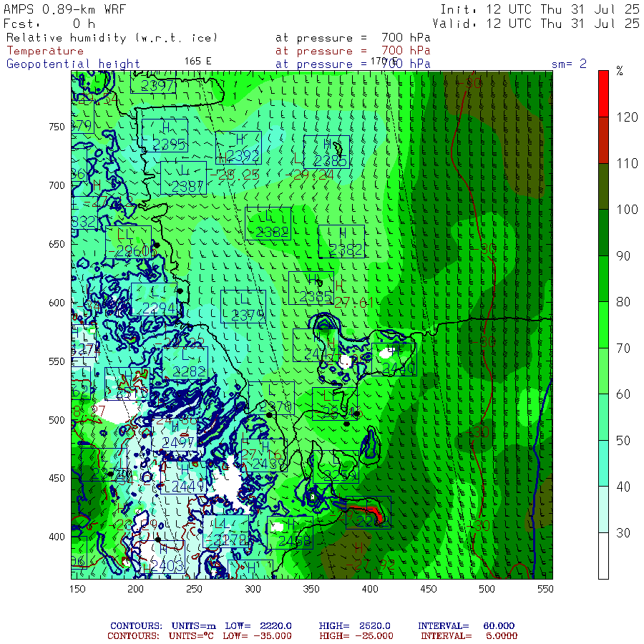Click the '600' y-axis tick label
Viewport: 644px width, 644px height.
[x=57, y=303]
